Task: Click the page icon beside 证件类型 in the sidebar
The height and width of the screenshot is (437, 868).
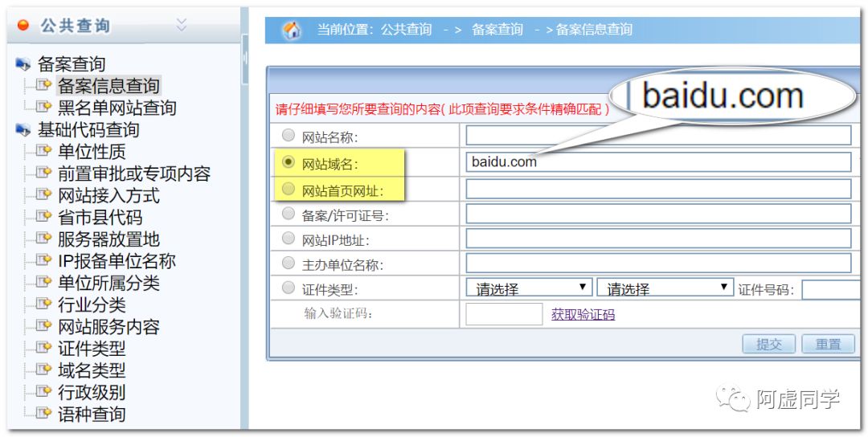Action: [44, 348]
